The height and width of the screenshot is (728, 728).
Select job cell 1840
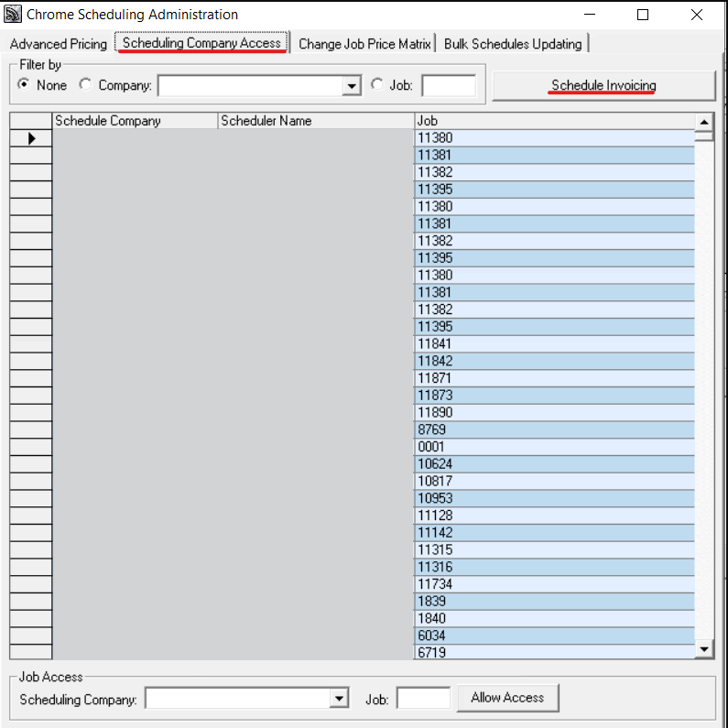click(x=554, y=619)
